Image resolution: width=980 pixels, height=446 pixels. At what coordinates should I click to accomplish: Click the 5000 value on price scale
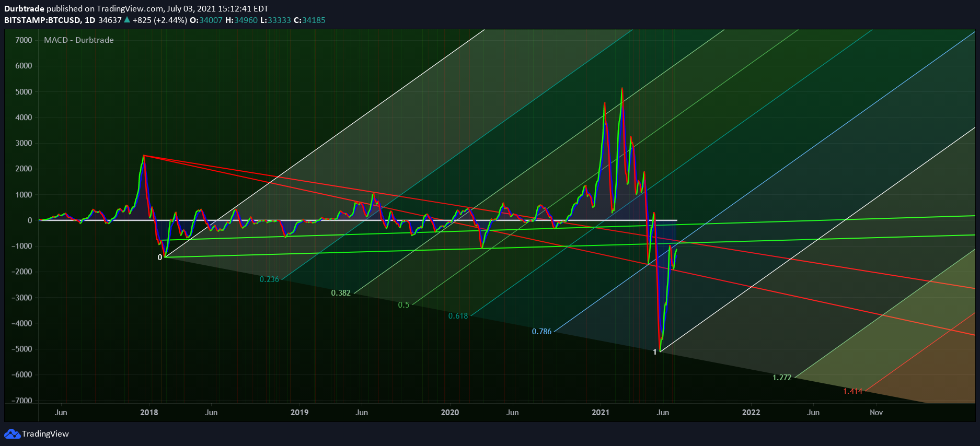click(24, 92)
